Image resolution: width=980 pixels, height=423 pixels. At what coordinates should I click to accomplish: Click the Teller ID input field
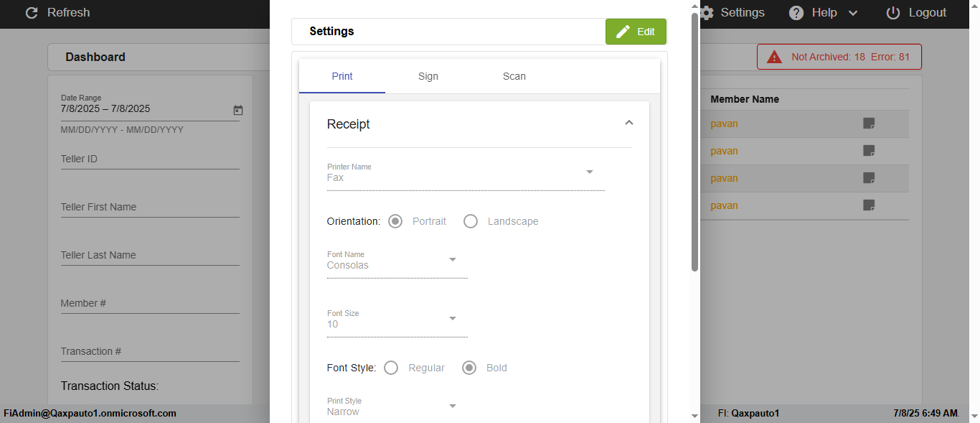click(150, 159)
